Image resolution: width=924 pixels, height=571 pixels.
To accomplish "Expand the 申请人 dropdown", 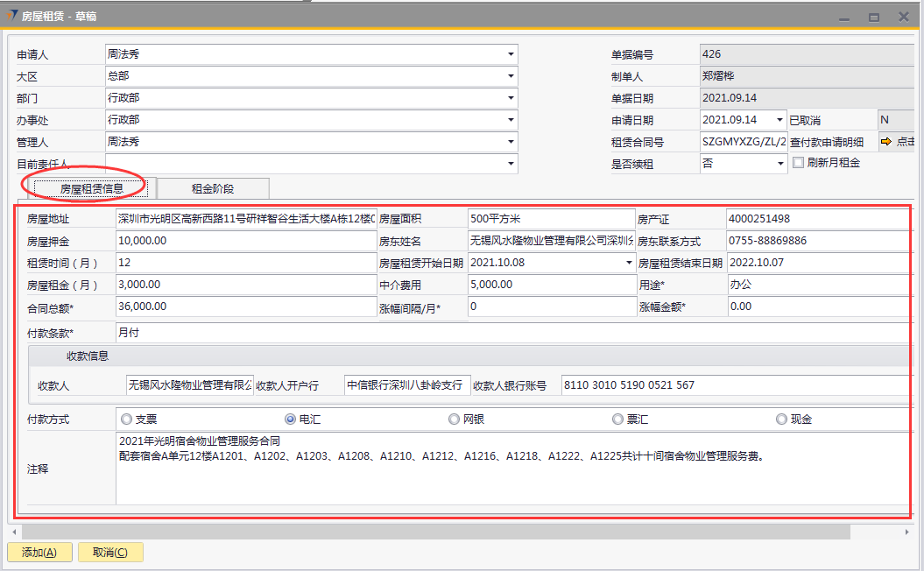I will coord(511,54).
